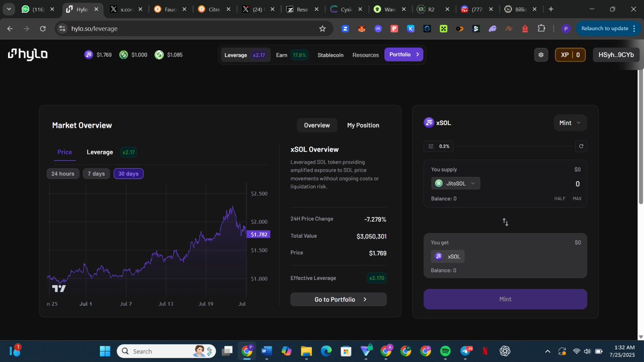Launch Microsoft Word from the taskbar
This screenshot has height=362, width=644.
tap(267, 351)
